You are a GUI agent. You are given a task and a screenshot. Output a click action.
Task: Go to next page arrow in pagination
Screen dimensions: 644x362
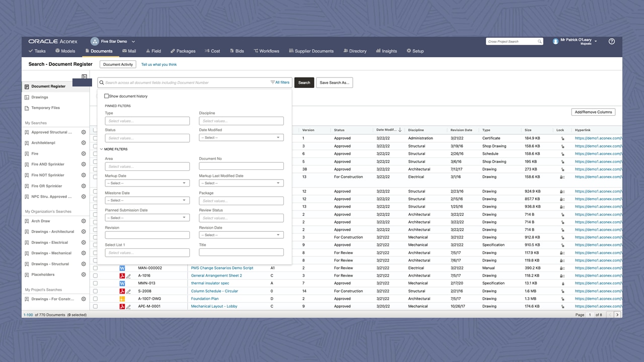click(x=617, y=315)
